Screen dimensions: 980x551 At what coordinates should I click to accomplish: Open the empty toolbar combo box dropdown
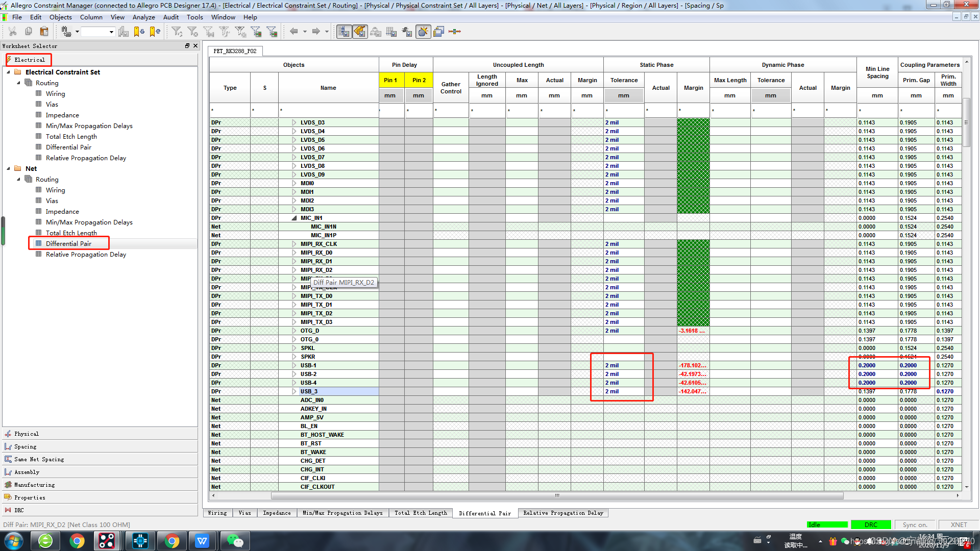(111, 32)
